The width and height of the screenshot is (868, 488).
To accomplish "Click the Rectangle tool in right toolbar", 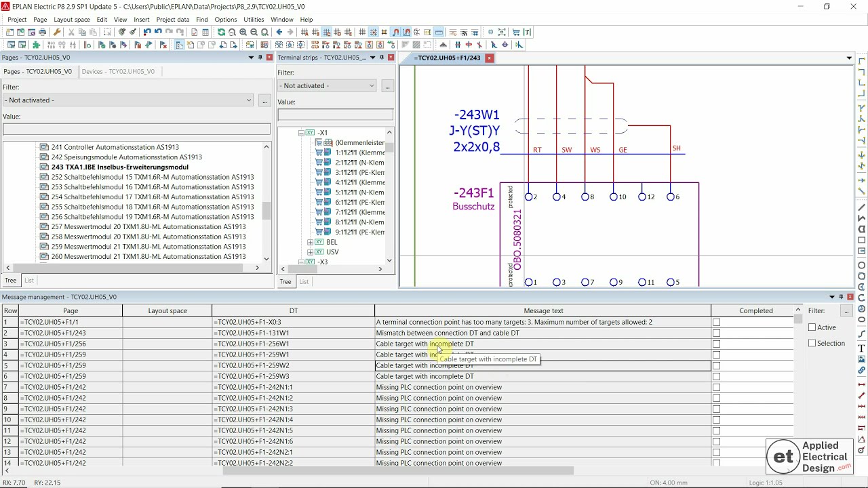I will click(x=862, y=241).
